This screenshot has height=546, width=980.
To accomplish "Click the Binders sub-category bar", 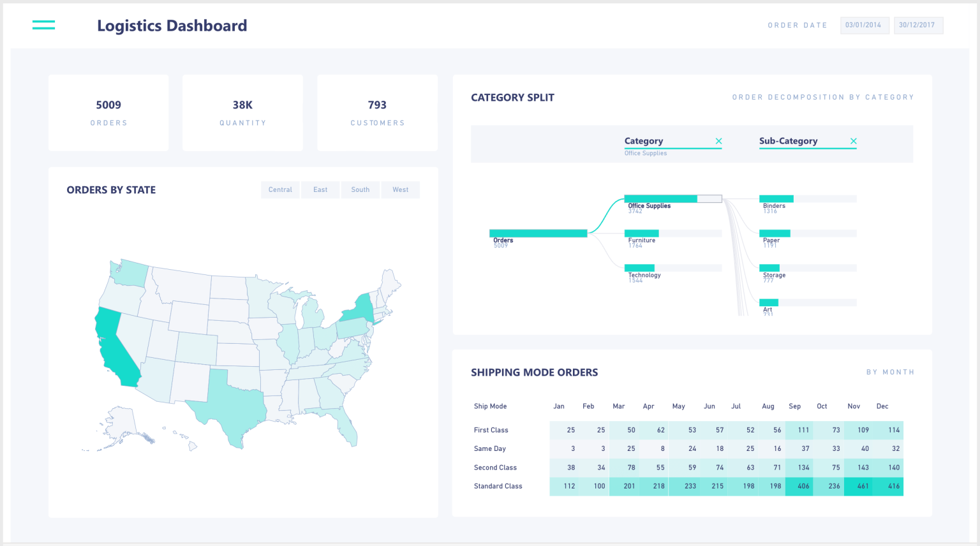I will pyautogui.click(x=775, y=198).
